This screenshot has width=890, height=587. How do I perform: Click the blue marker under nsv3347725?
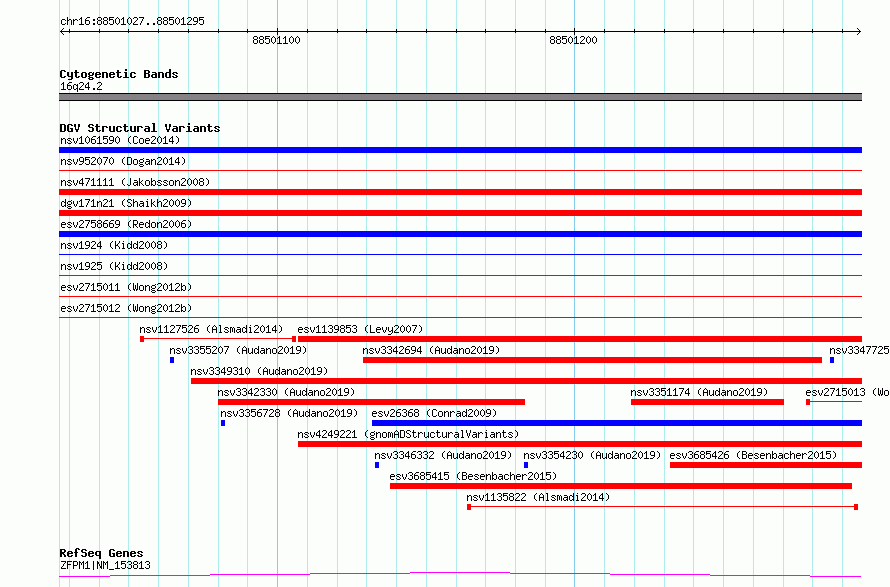(832, 360)
